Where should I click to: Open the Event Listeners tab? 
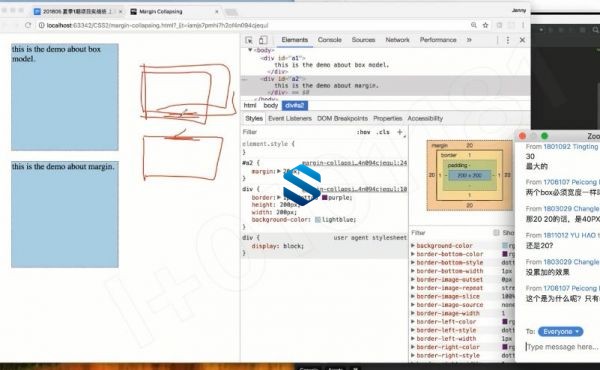[290, 119]
